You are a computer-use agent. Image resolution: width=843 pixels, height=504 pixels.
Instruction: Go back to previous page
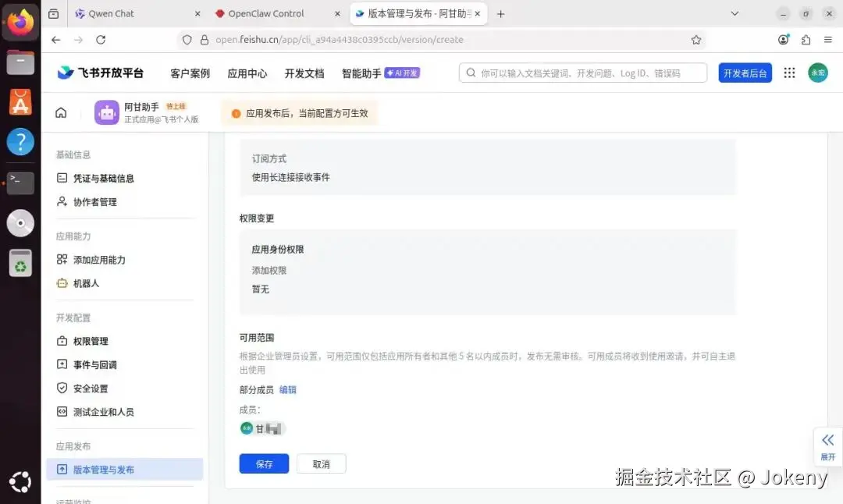[x=56, y=40]
